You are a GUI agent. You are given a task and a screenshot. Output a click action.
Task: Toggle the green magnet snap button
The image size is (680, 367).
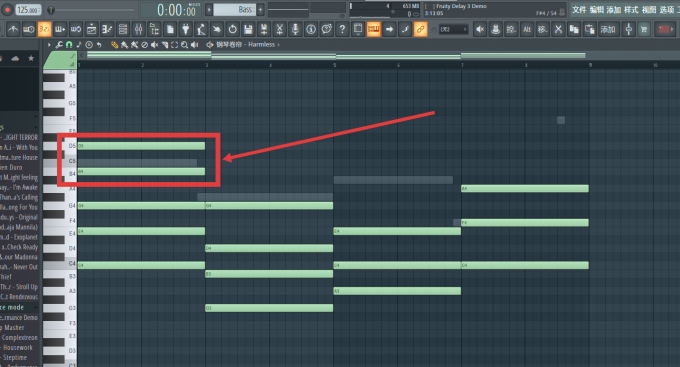[69, 45]
